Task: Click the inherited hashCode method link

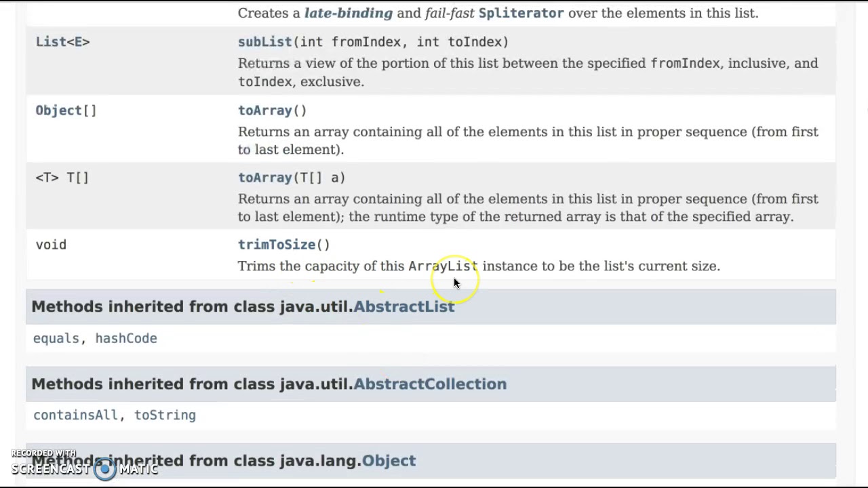Action: pyautogui.click(x=126, y=338)
